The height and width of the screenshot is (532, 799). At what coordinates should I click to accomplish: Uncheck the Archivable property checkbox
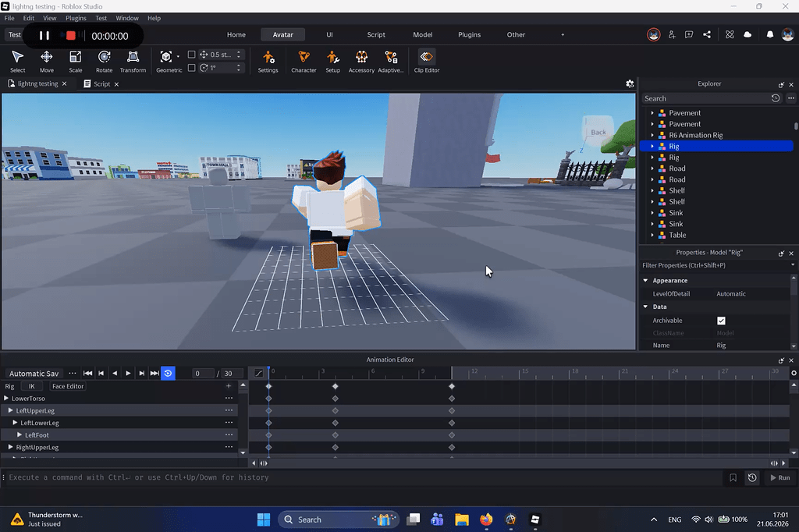click(x=721, y=321)
